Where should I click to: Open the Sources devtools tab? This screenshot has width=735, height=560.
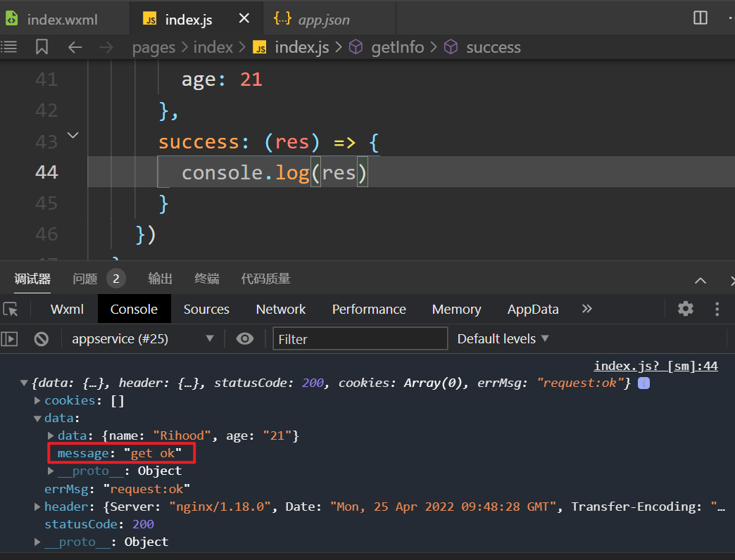pos(206,310)
